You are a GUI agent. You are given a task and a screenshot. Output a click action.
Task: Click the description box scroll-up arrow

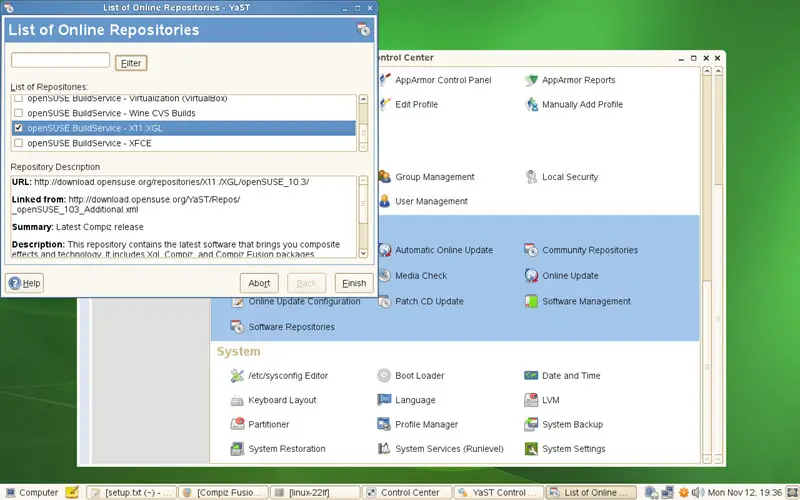click(x=363, y=180)
